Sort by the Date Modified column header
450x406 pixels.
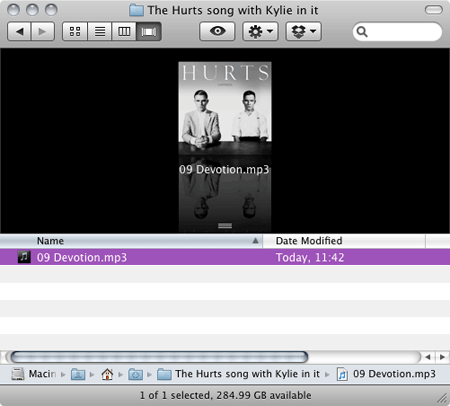[x=344, y=241]
